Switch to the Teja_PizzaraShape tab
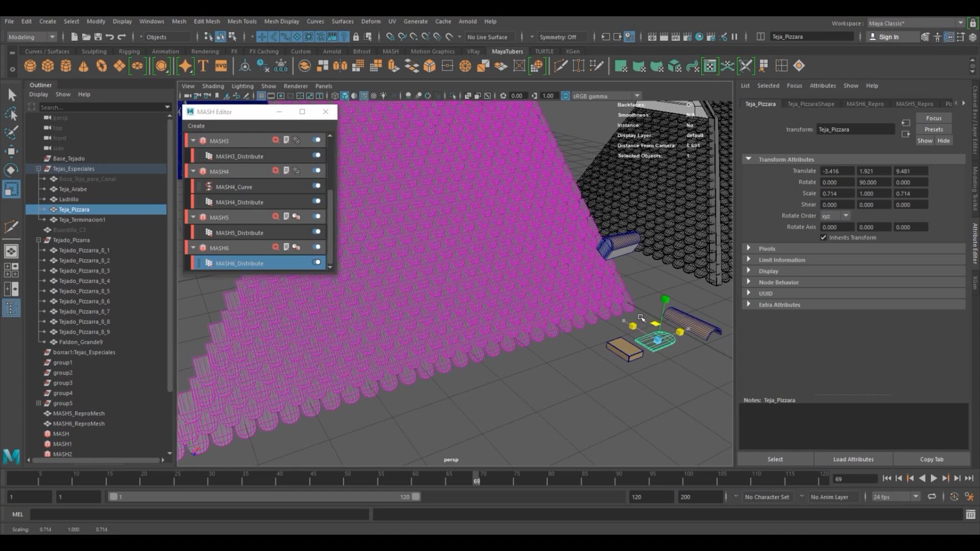Screen dimensions: 980x551 (811, 104)
